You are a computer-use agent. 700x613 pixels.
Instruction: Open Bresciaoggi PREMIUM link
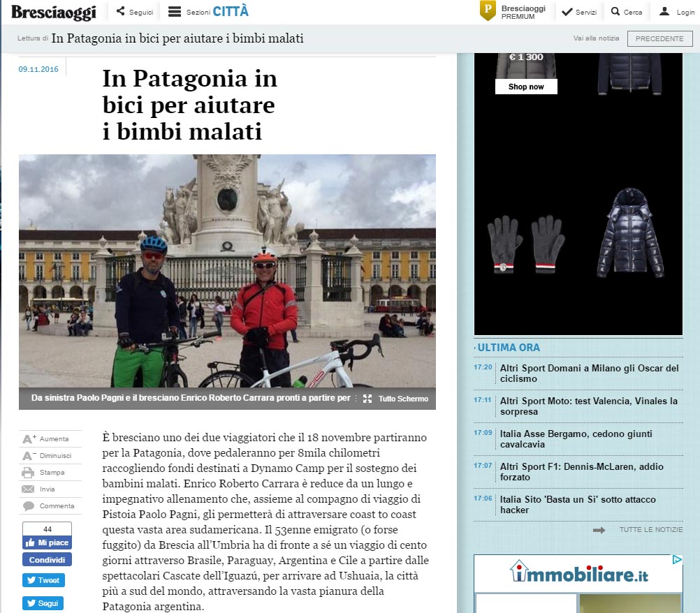(523, 12)
